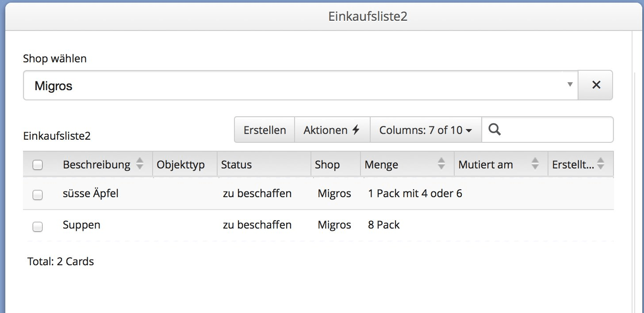This screenshot has height=313, width=644.
Task: Sort by Erstellt column arrows
Action: click(x=601, y=164)
